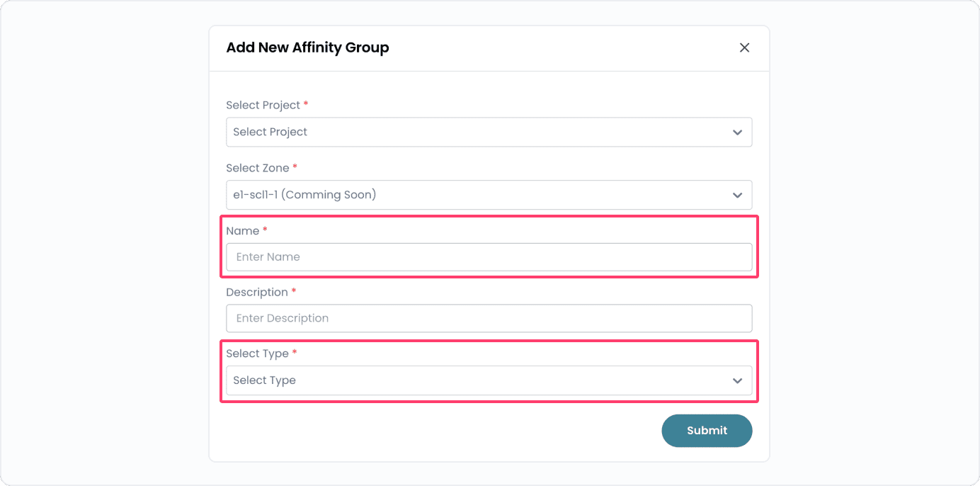Click the Select Project chevron arrow
This screenshot has width=980, height=486.
[736, 132]
